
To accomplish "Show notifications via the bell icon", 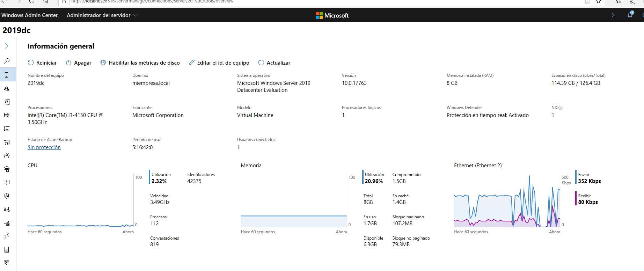I will coord(630,15).
